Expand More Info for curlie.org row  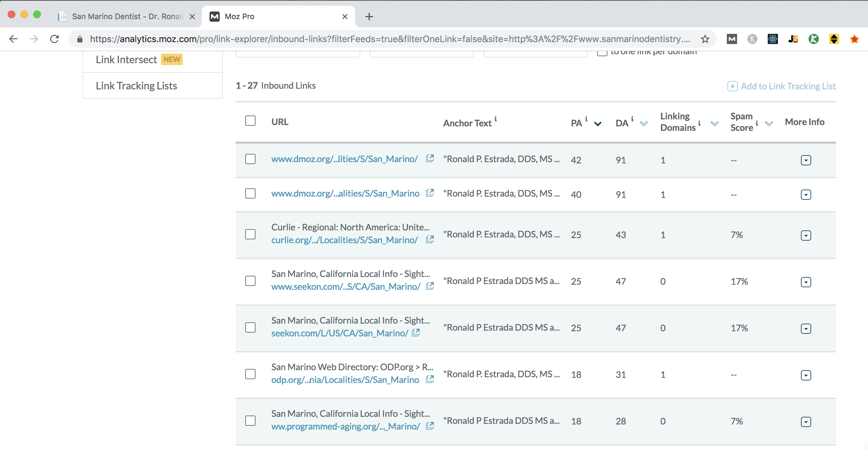coord(806,235)
